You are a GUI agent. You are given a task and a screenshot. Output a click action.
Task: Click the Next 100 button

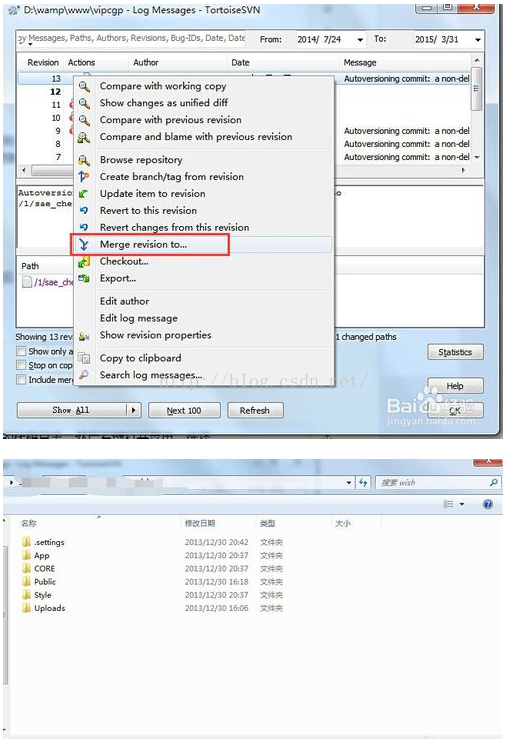(184, 410)
